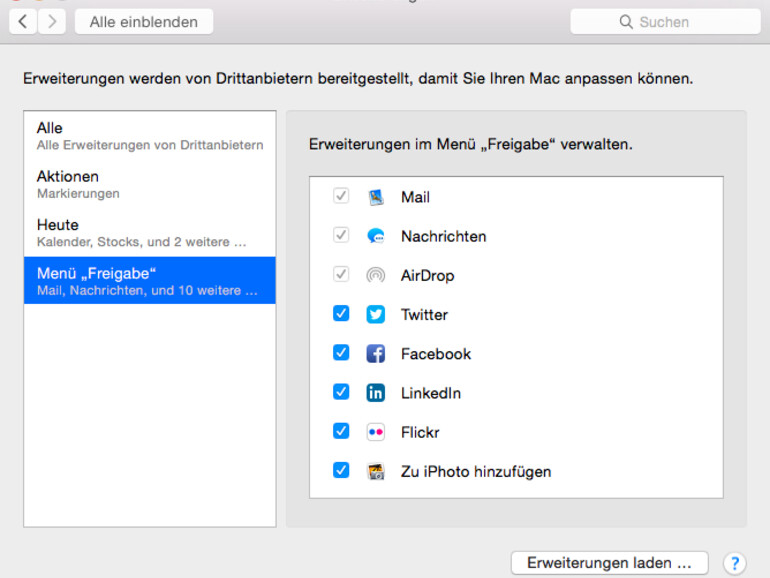
Task: Go forward with the right arrow
Action: (52, 22)
